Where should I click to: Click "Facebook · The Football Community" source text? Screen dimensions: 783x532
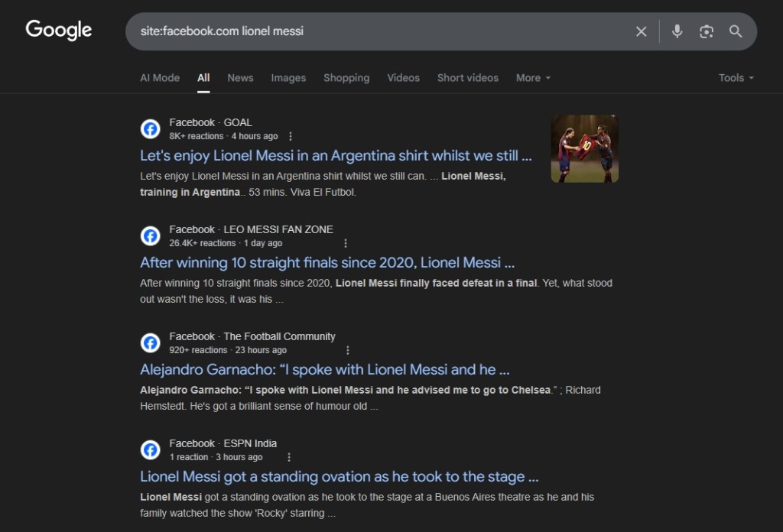252,336
